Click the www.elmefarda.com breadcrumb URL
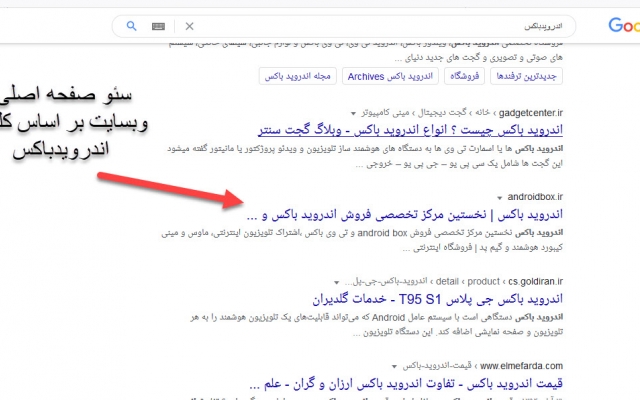Screen dimensions: 640x400 tap(482, 366)
